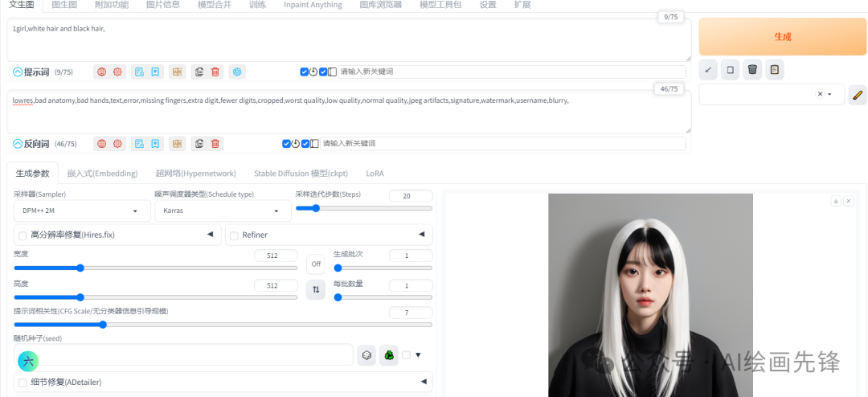Enable the Refiner checkbox
The image size is (868, 397).
pyautogui.click(x=234, y=236)
